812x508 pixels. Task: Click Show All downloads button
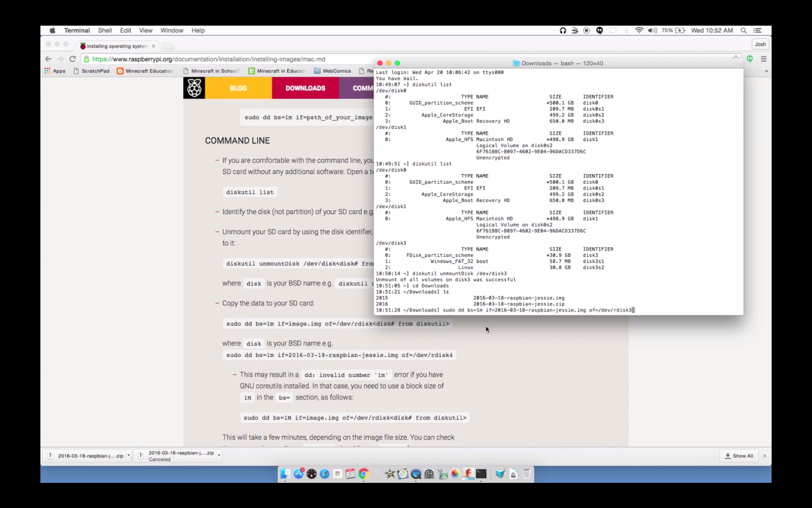739,456
